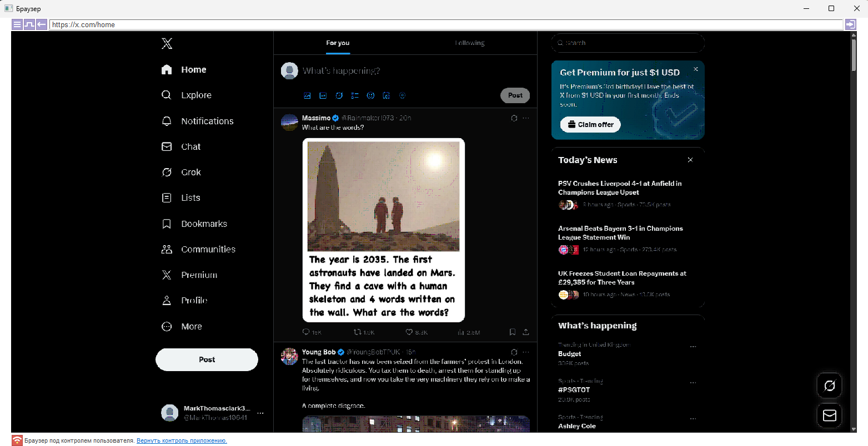The width and height of the screenshot is (868, 446).
Task: Click the image upload icon in composer
Action: tap(307, 95)
